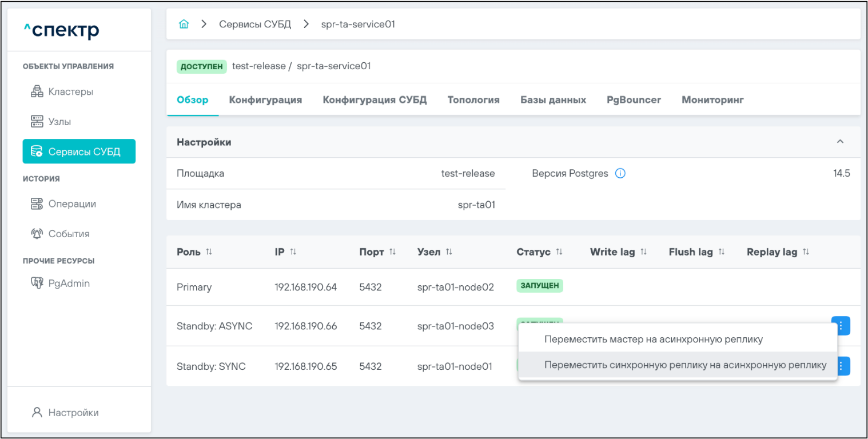Image resolution: width=868 pixels, height=439 pixels.
Task: Select Переместить мастер на асинхронную реплику
Action: 653,340
